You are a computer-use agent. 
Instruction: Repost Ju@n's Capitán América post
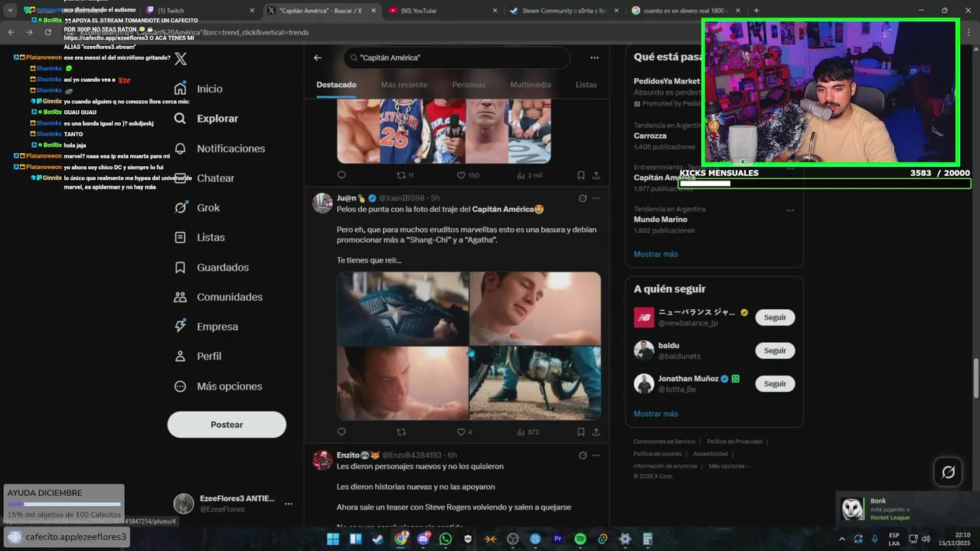click(x=401, y=432)
